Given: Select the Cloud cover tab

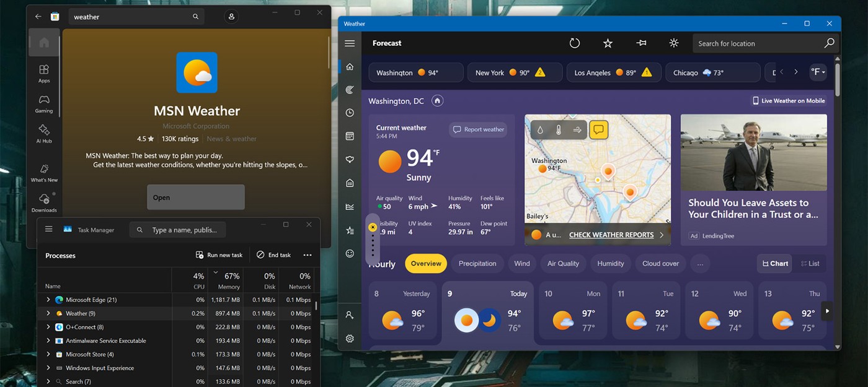Looking at the screenshot, I should coord(660,264).
